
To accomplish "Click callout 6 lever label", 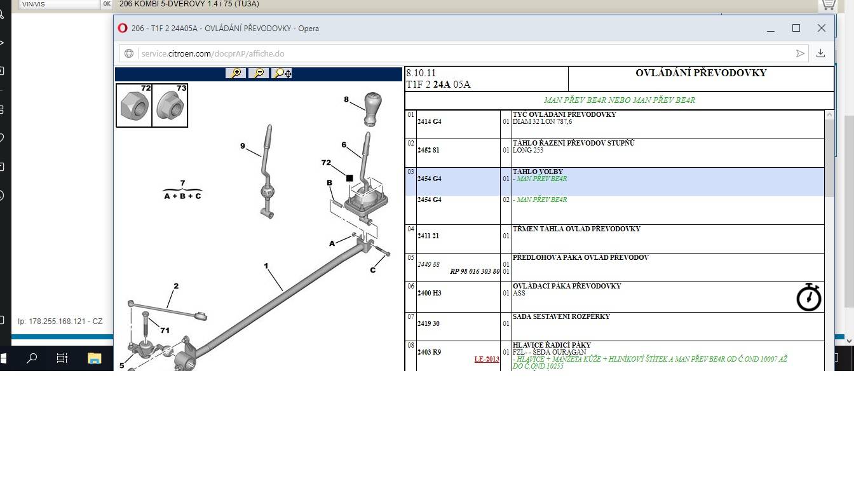I will click(344, 145).
